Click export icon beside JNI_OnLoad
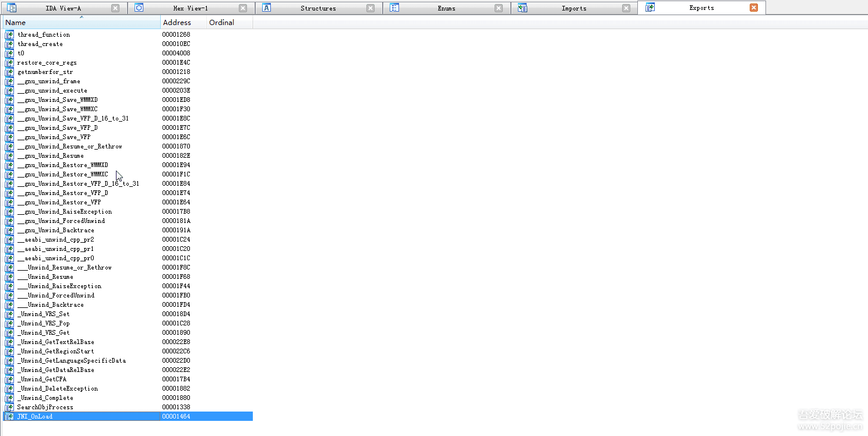Screen dimensions: 868x436 (x=9, y=417)
